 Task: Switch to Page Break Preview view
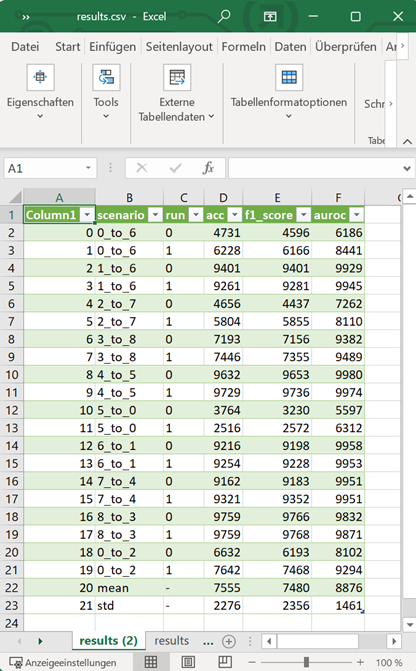(x=225, y=662)
